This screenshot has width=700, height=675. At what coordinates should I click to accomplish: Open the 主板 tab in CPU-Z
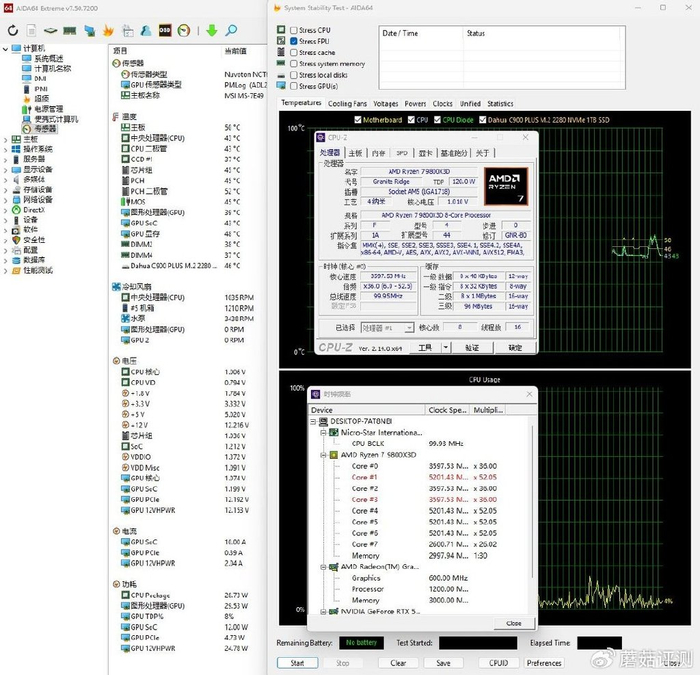(x=355, y=153)
